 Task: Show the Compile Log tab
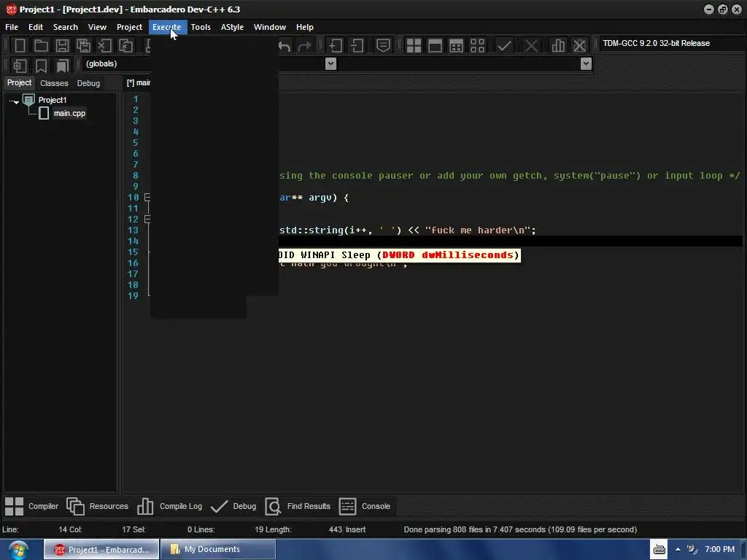tap(169, 506)
